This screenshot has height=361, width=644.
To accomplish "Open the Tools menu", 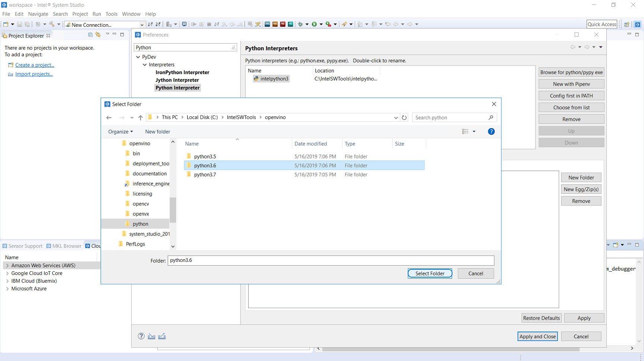I will [x=111, y=14].
